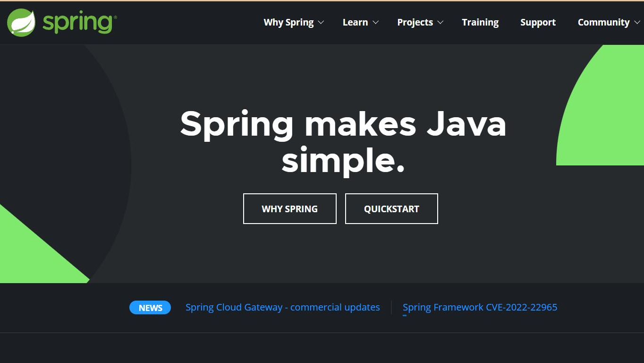The image size is (644, 363).
Task: Open Spring Cloud Gateway commercial updates link
Action: click(x=283, y=307)
